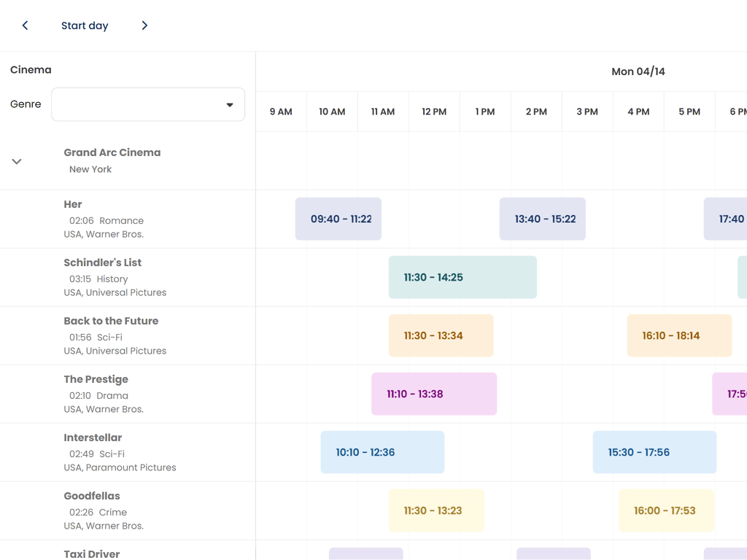
Task: Open Back to the Future 16:10 - 18:14
Action: click(x=679, y=335)
